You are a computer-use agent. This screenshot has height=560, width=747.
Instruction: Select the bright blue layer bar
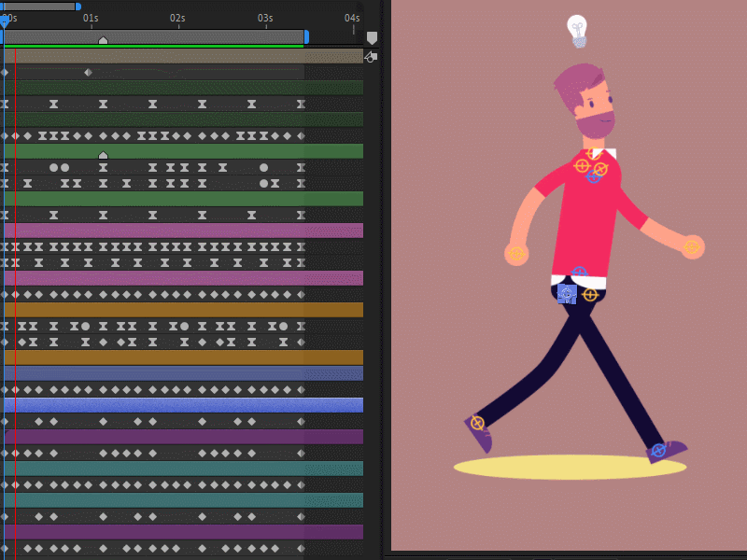click(183, 405)
